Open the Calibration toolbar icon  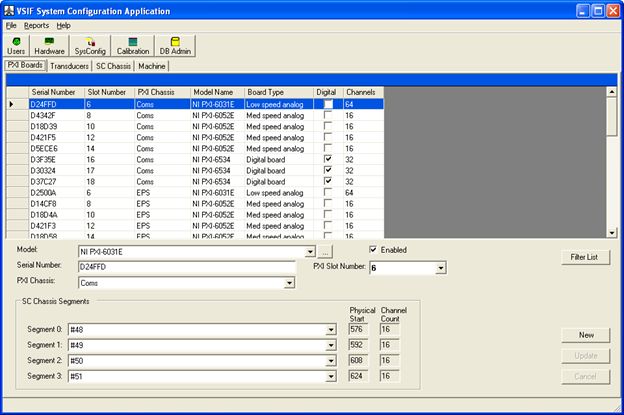coord(133,46)
